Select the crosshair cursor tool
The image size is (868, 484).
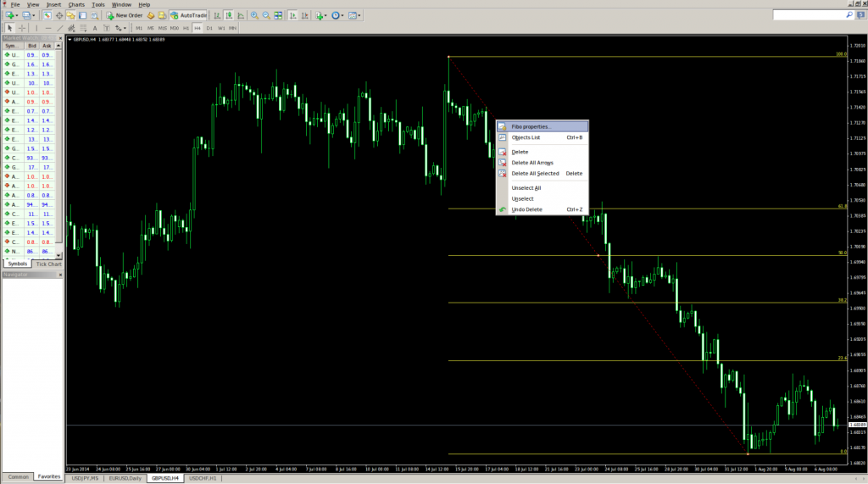22,28
